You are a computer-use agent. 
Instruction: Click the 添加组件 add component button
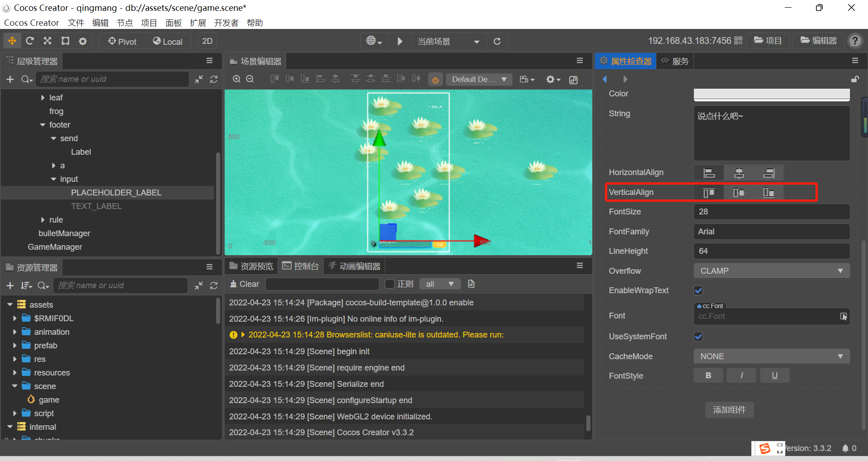pyautogui.click(x=729, y=410)
